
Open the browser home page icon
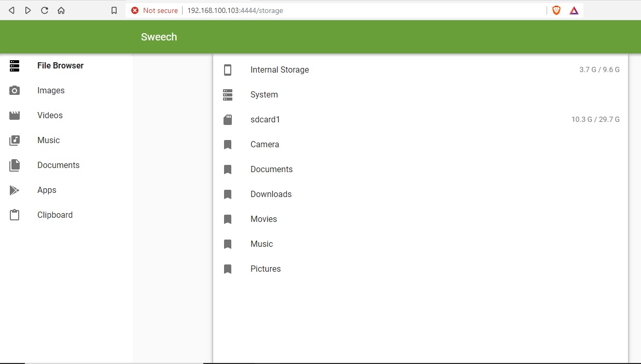coord(61,10)
